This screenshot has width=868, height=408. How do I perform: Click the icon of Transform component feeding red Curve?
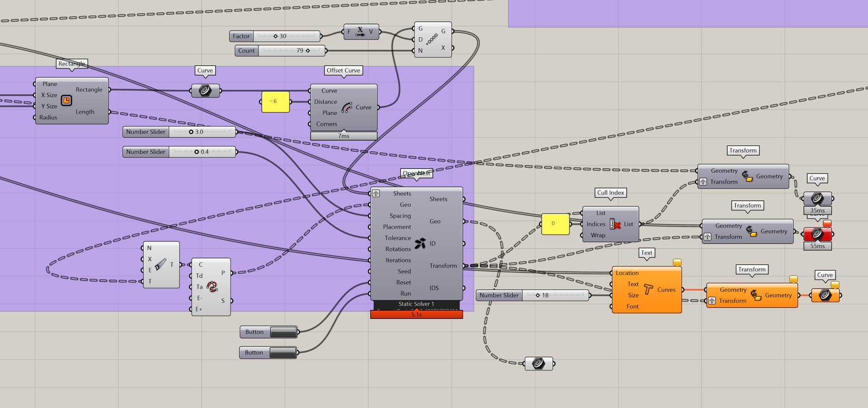point(751,231)
